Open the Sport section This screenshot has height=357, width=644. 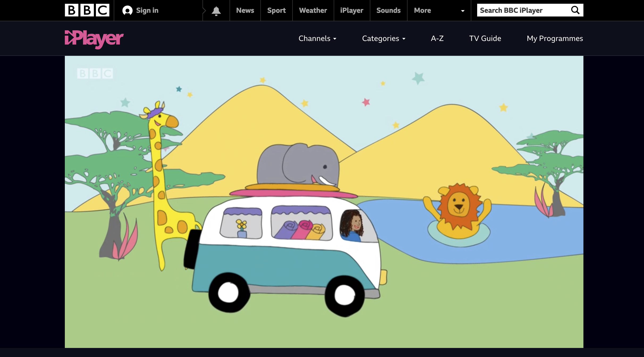click(x=276, y=10)
